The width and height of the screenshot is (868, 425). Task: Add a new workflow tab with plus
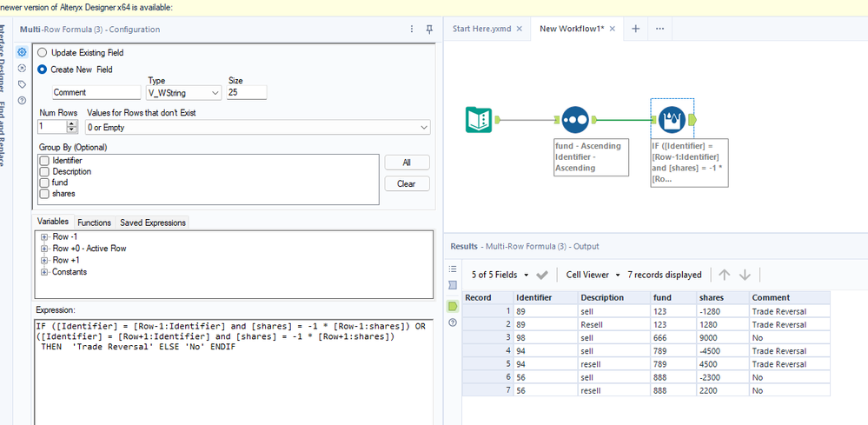point(635,29)
